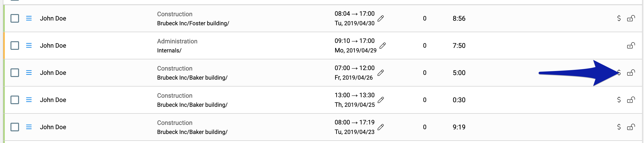Select the Administration entry checkbox

pyautogui.click(x=15, y=46)
